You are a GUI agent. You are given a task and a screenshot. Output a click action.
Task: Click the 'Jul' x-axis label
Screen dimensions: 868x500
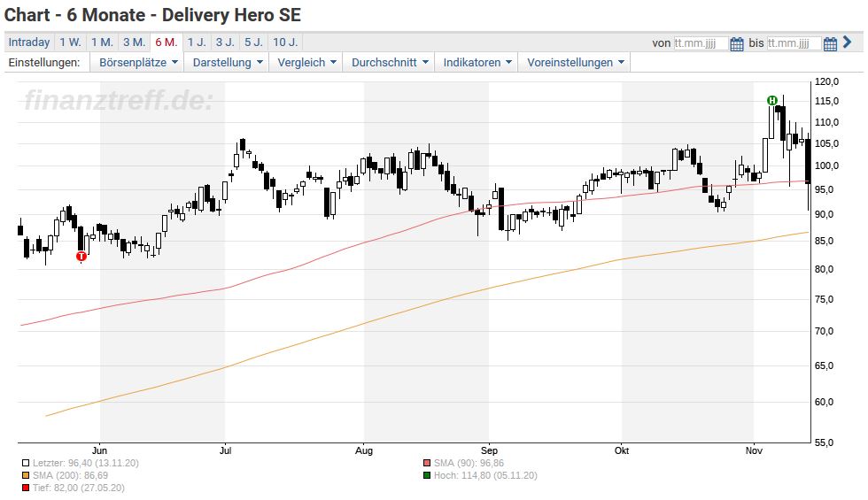[225, 450]
